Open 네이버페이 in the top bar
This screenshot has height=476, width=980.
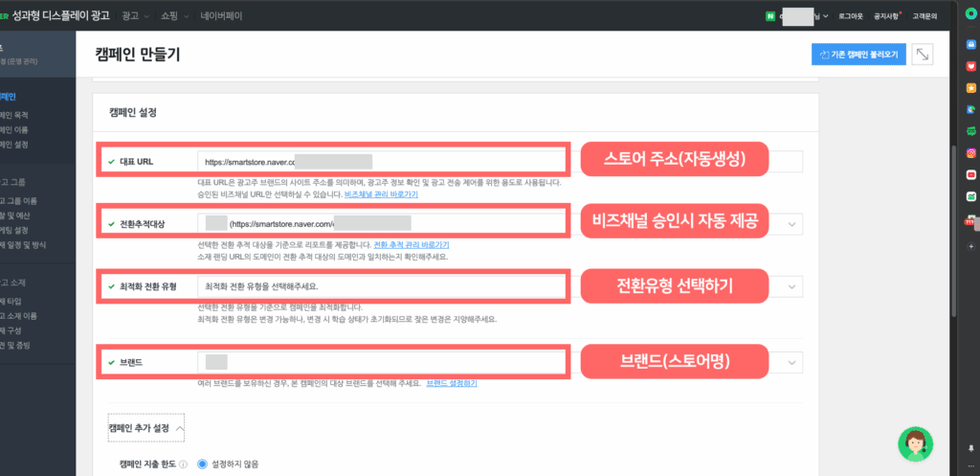point(221,15)
